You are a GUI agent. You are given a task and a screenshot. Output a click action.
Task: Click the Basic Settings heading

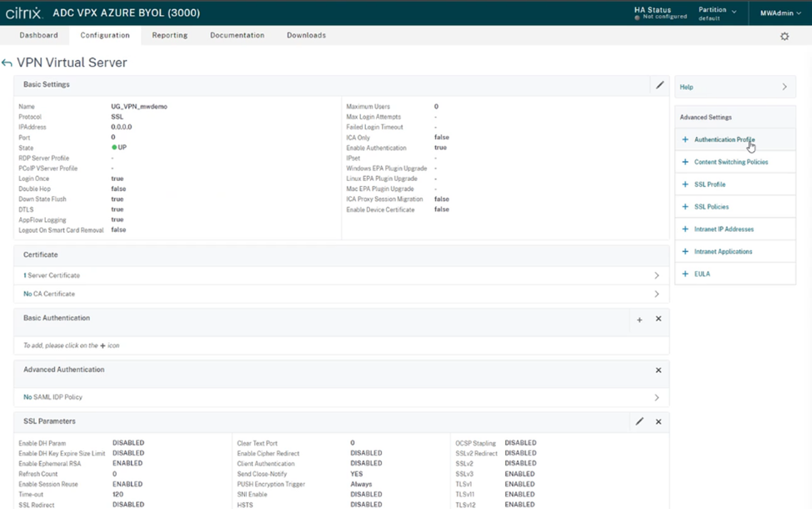pyautogui.click(x=46, y=84)
